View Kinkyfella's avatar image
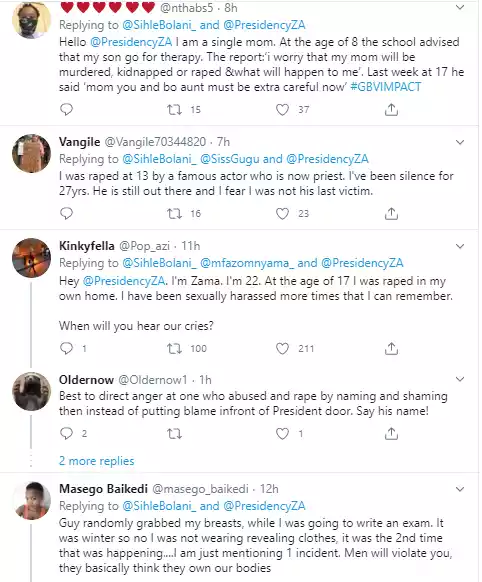 tap(31, 258)
